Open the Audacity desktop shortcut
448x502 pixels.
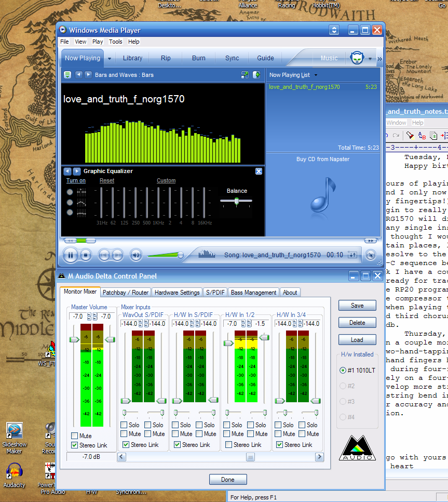[x=14, y=475]
